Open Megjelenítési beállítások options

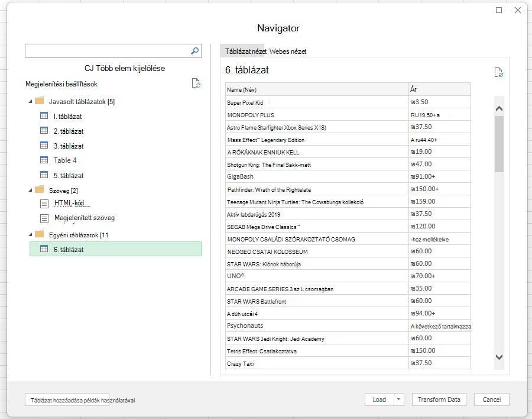coord(61,84)
